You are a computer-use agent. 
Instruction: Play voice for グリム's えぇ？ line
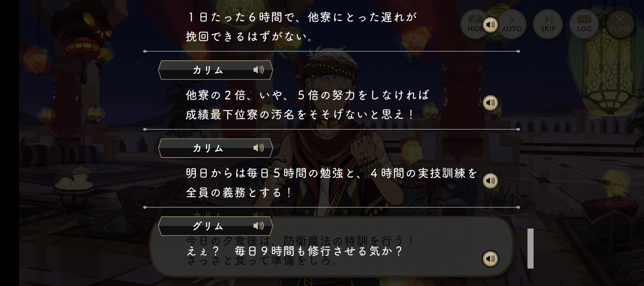pos(490,259)
